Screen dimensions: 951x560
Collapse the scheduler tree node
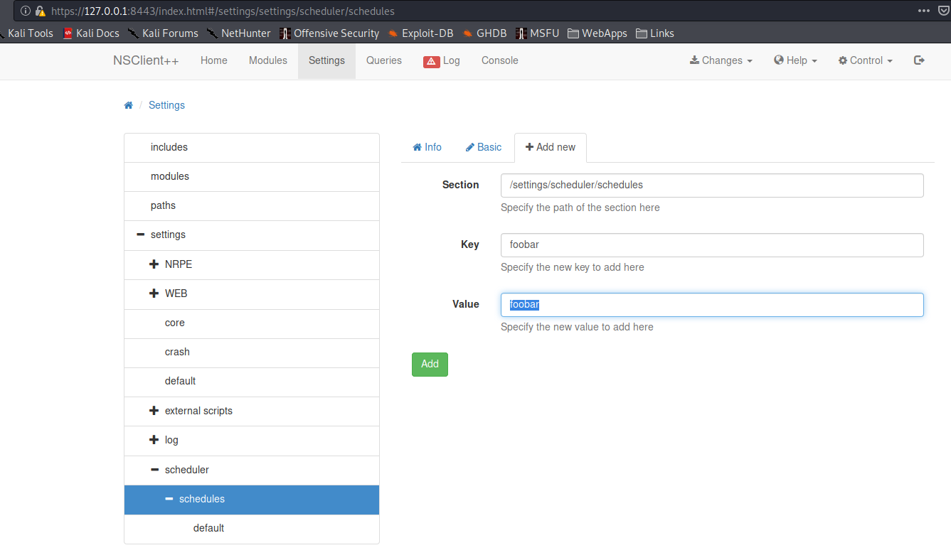[x=154, y=470]
